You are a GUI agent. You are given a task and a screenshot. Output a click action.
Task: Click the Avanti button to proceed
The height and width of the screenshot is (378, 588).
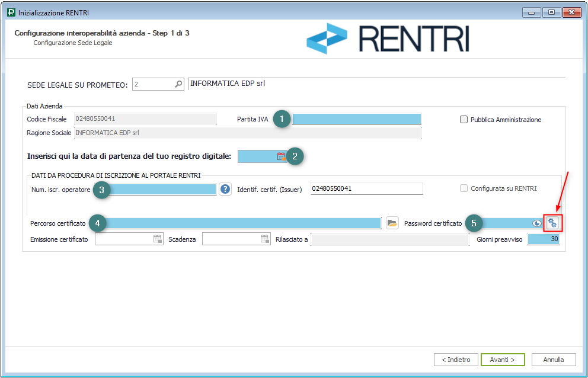[502, 360]
